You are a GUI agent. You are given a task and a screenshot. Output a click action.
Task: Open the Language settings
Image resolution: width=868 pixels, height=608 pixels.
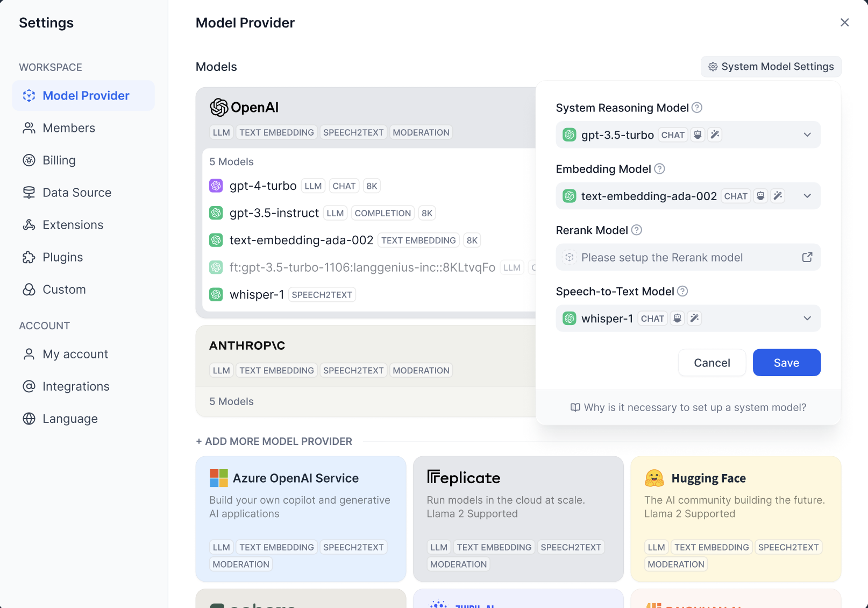[x=70, y=419]
